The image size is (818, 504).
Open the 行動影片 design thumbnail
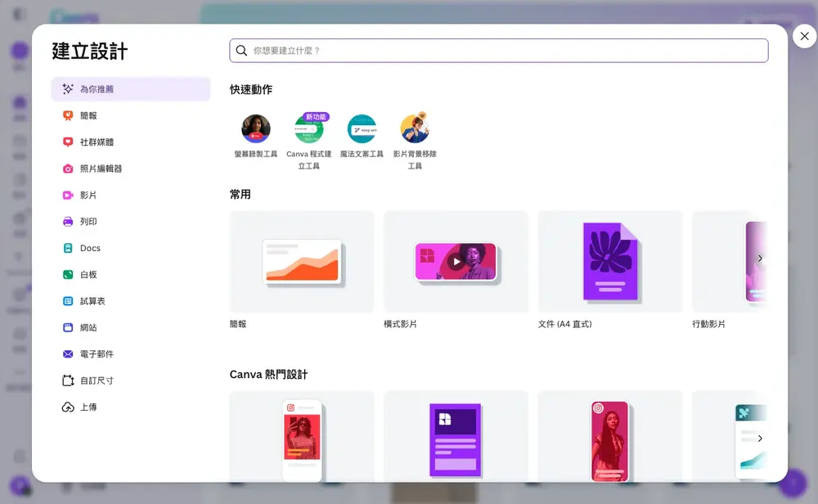(730, 262)
